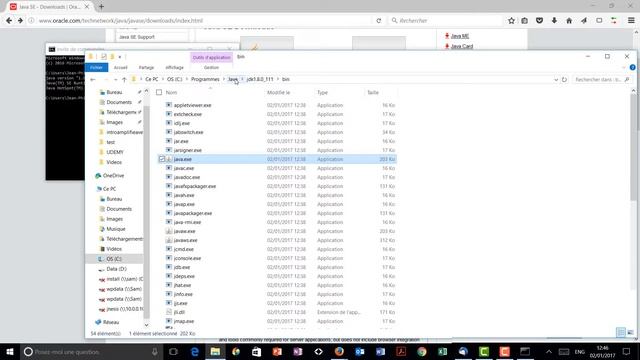Click the Java Card link on Oracle page
The image size is (640, 360).
462,46
